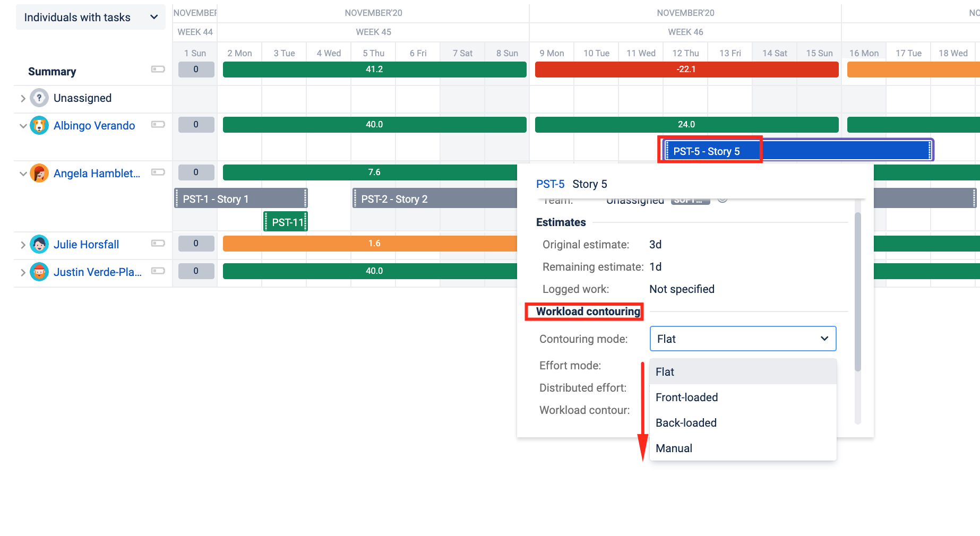Select the PST-2 - Story 2 task bar

435,198
